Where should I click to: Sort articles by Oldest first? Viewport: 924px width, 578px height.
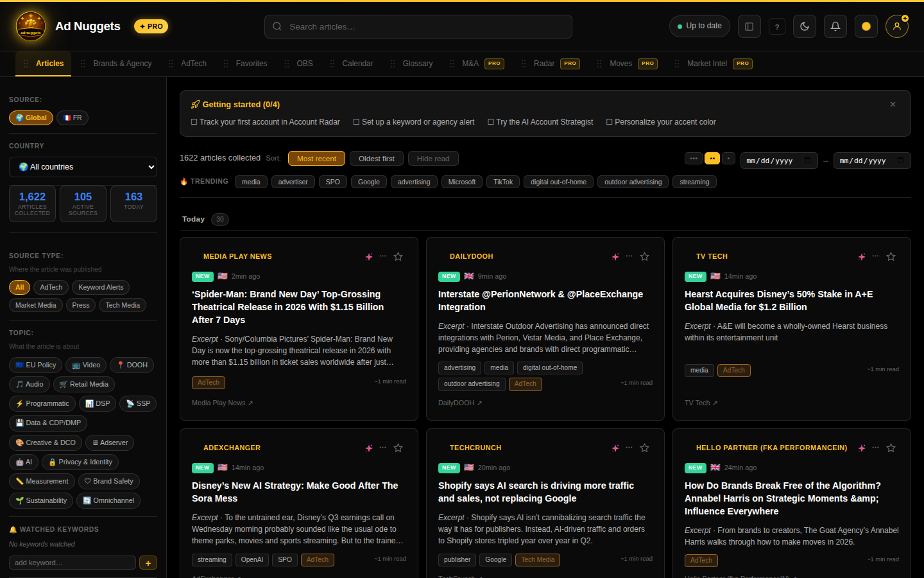[377, 159]
